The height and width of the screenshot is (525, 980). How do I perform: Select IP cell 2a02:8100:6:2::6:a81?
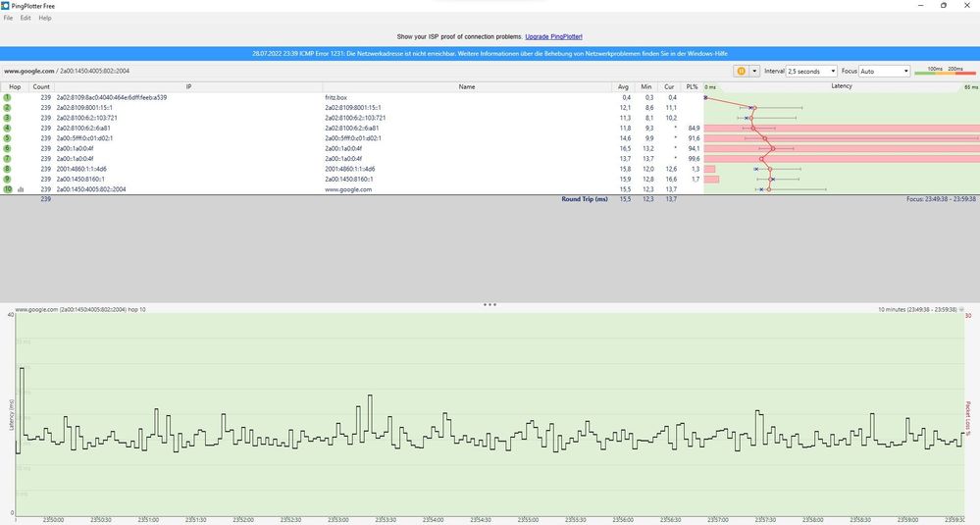coord(83,129)
